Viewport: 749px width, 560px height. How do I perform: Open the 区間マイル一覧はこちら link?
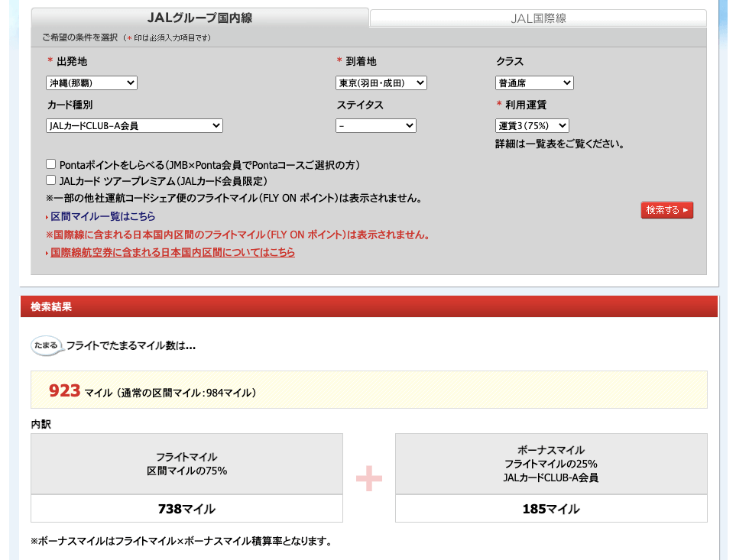(102, 216)
